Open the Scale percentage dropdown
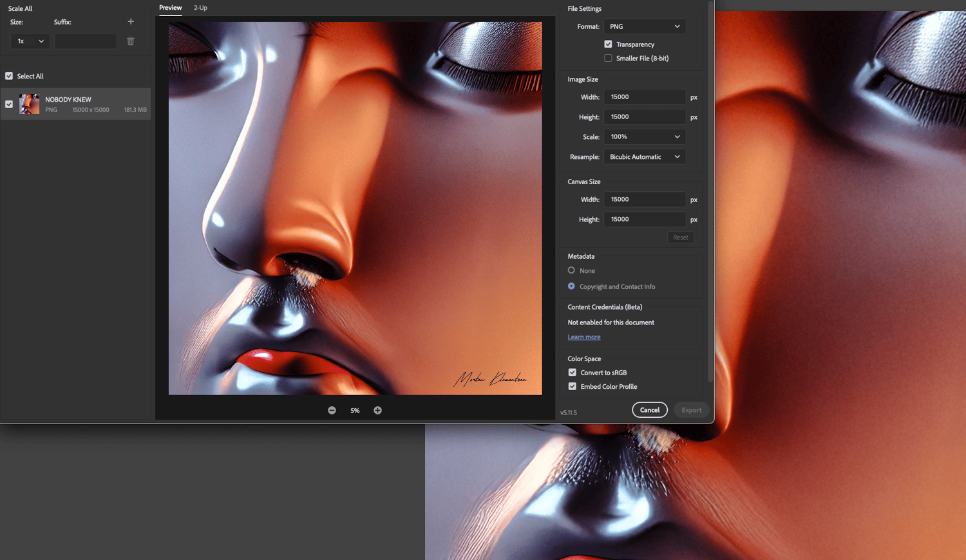 click(x=644, y=136)
